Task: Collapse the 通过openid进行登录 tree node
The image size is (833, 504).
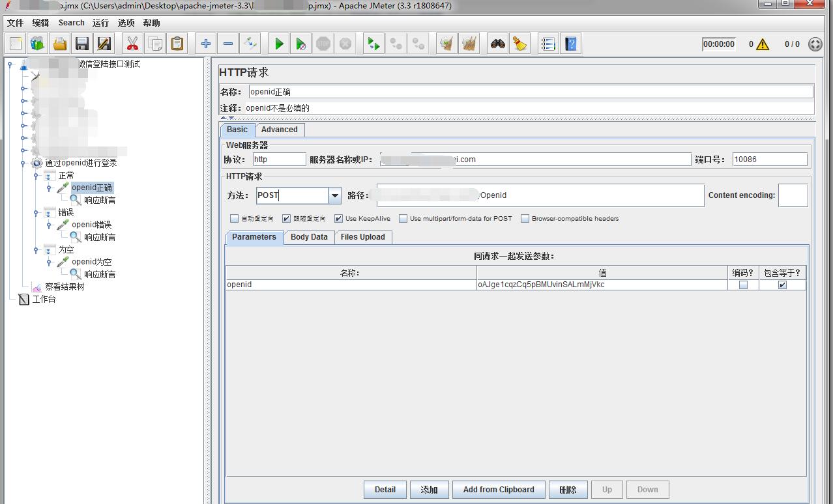Action: click(x=23, y=163)
